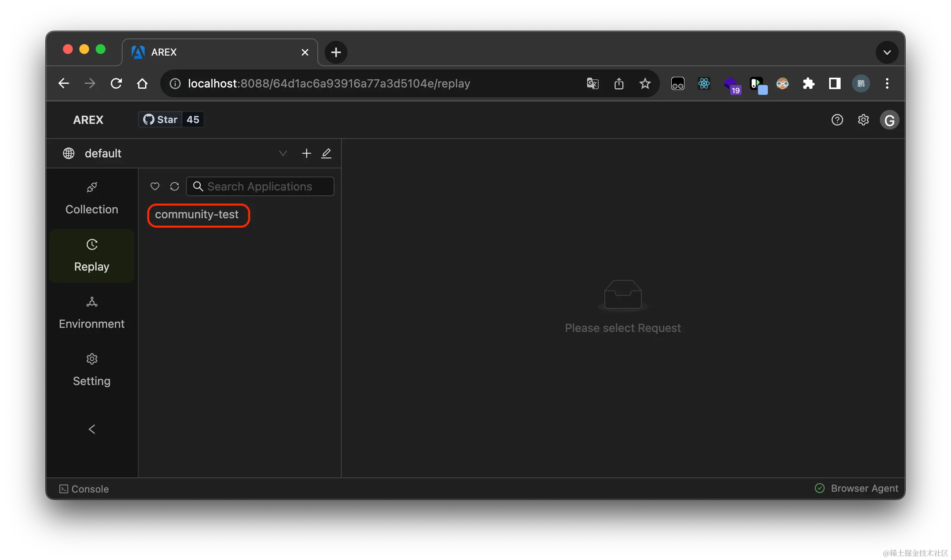
Task: Add a new workspace with plus icon
Action: 306,153
